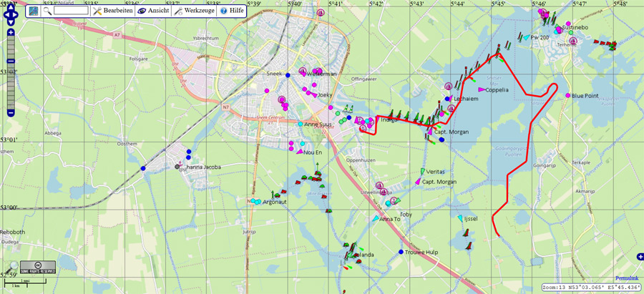This screenshot has width=644, height=294.
Task: Pan the map up with arrow
Action: [11, 6]
